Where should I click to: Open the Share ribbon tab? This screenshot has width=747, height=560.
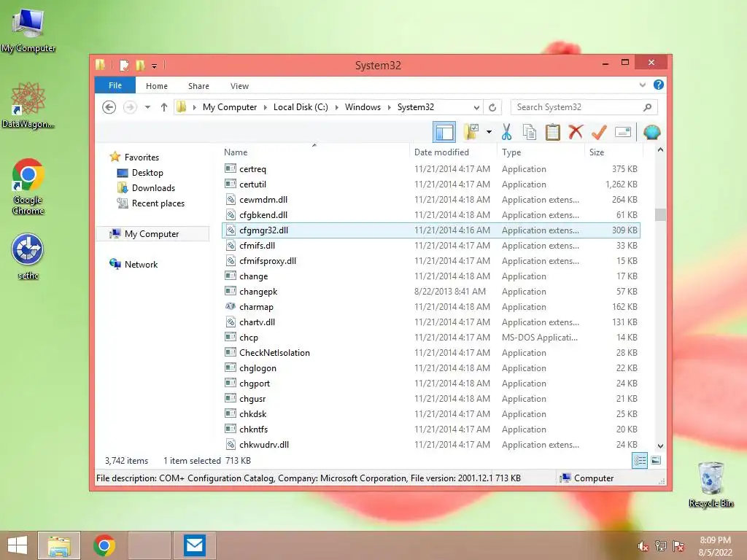[198, 86]
